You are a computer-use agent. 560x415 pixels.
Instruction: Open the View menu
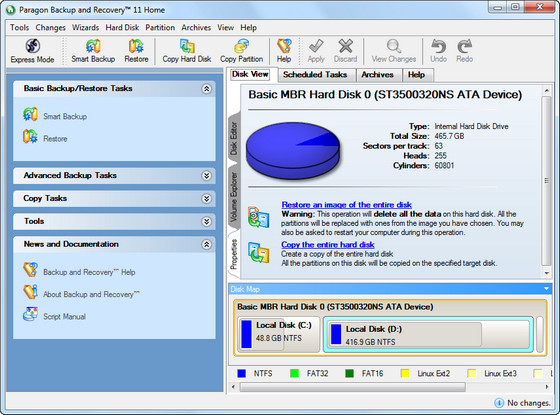226,28
